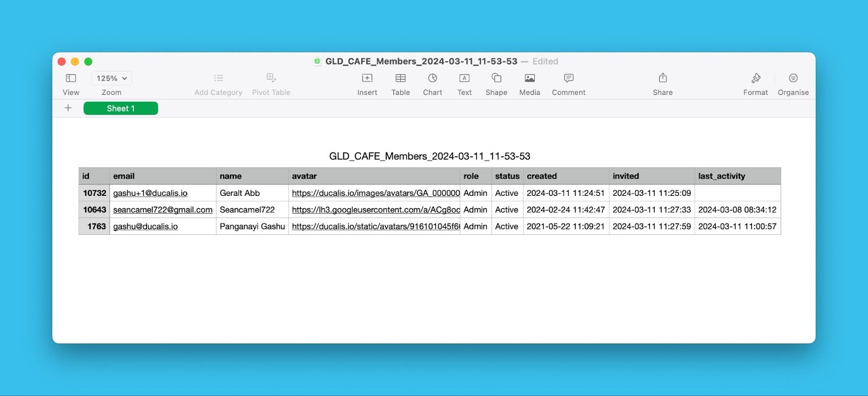
Task: Open the Insert toolbar menu
Action: (367, 78)
